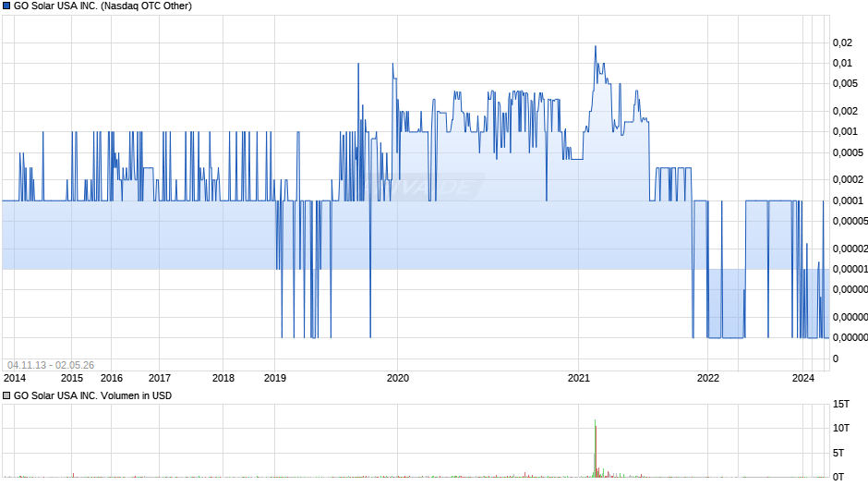This screenshot has height=486, width=868.
Task: Click the 0,00005 price axis value
Action: coord(850,221)
